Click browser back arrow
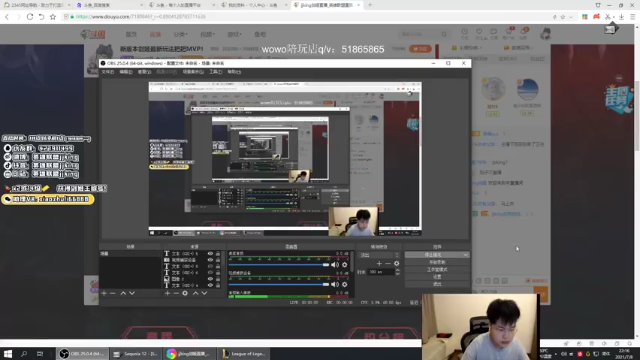The image size is (640, 360). [7, 17]
